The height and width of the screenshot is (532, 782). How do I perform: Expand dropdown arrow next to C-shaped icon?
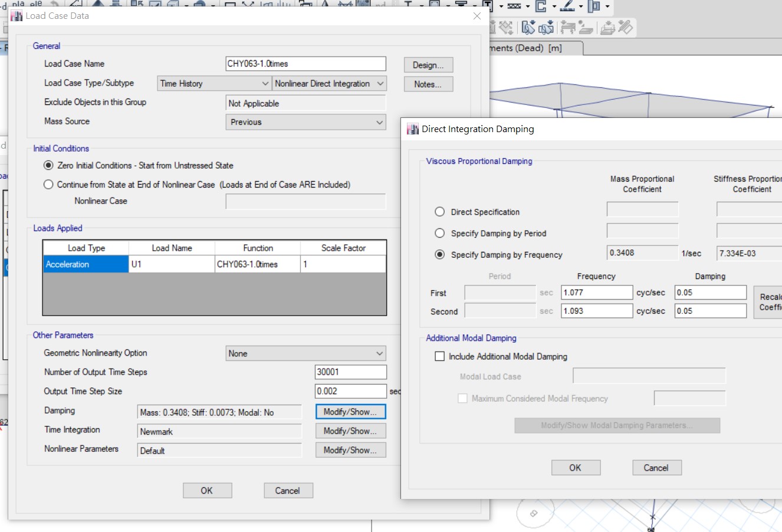point(554,6)
